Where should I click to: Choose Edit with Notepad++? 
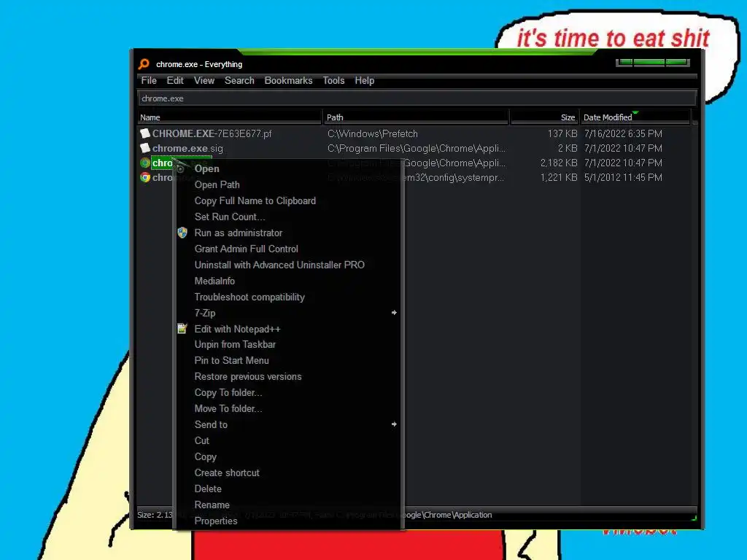click(x=237, y=329)
